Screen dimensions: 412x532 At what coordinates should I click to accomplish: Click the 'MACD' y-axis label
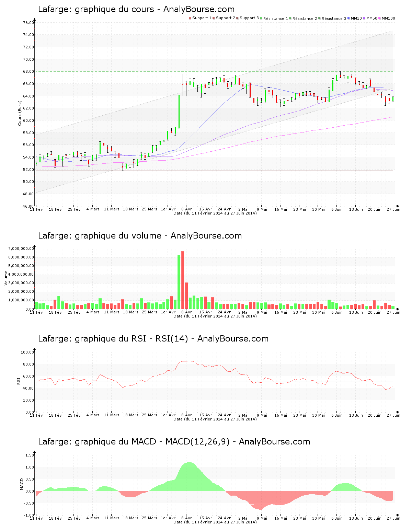click(22, 484)
